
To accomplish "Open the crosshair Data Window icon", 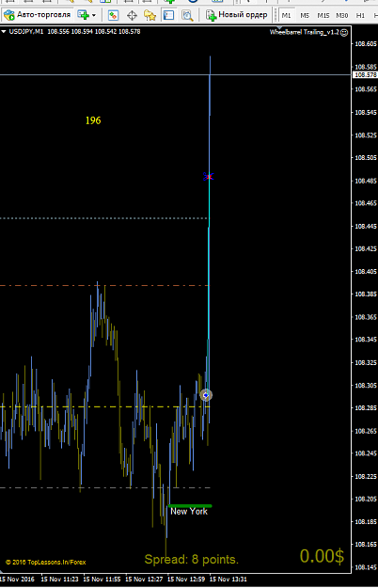I will point(132,15).
